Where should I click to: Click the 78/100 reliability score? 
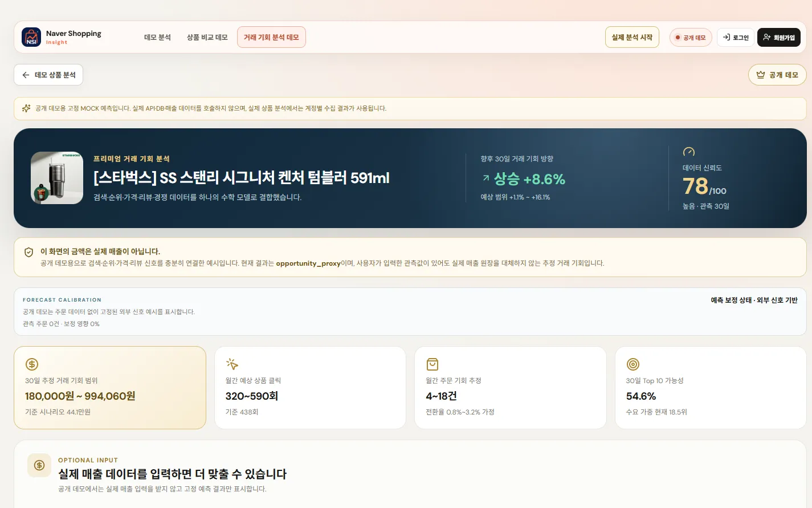[704, 186]
